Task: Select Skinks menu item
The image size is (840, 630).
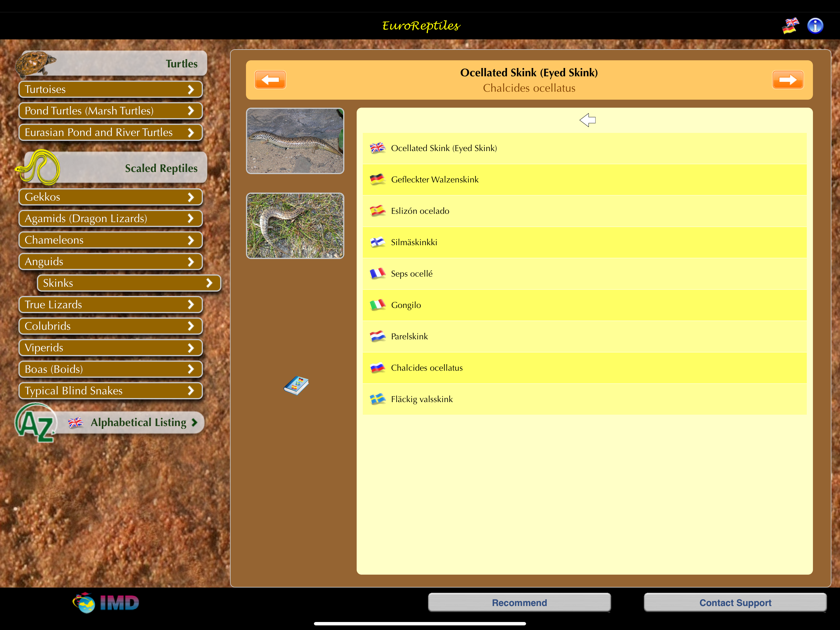Action: [129, 283]
